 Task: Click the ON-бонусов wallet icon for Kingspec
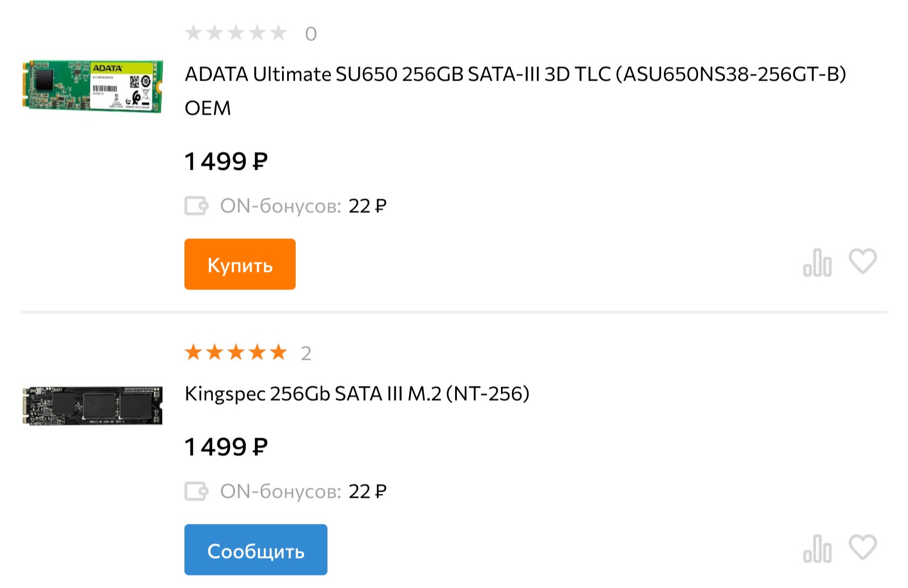click(x=196, y=491)
